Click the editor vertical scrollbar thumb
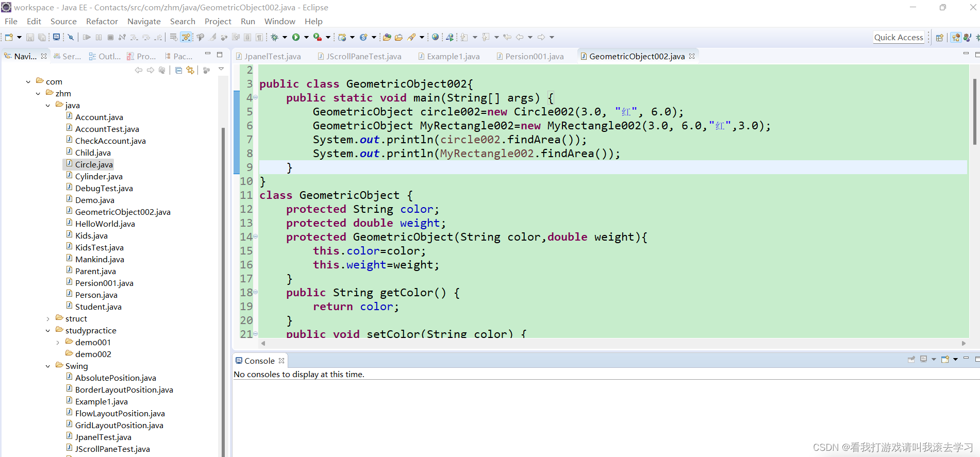 974,111
